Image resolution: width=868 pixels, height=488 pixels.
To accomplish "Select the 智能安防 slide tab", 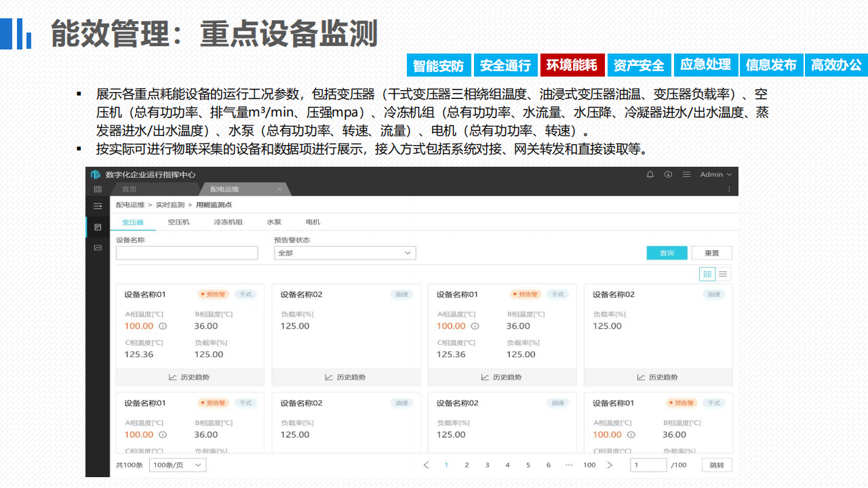I will pos(439,66).
